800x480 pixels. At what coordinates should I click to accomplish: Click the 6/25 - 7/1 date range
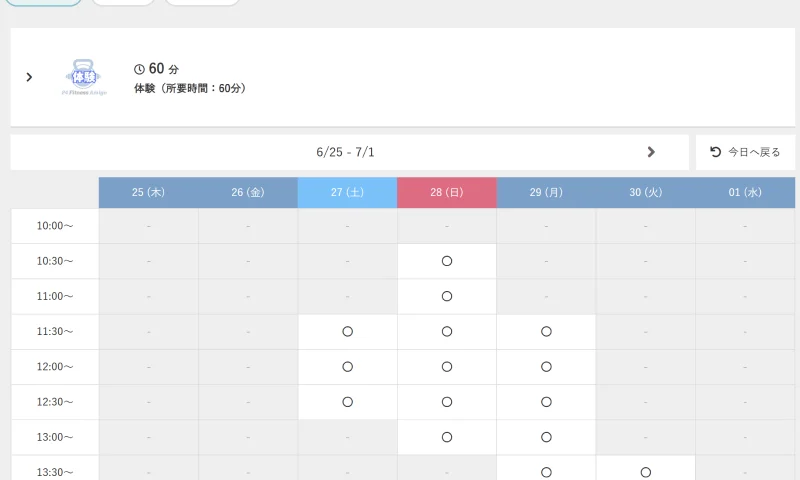click(x=345, y=152)
